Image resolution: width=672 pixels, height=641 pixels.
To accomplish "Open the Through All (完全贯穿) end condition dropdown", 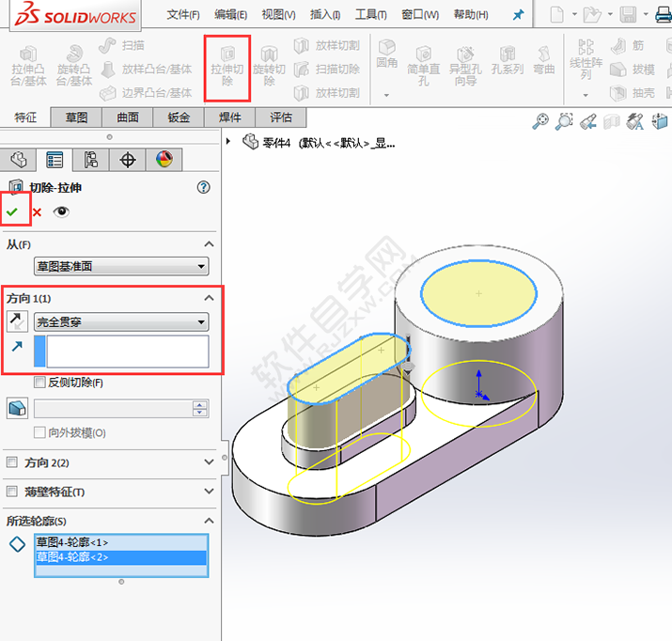I will tap(121, 321).
